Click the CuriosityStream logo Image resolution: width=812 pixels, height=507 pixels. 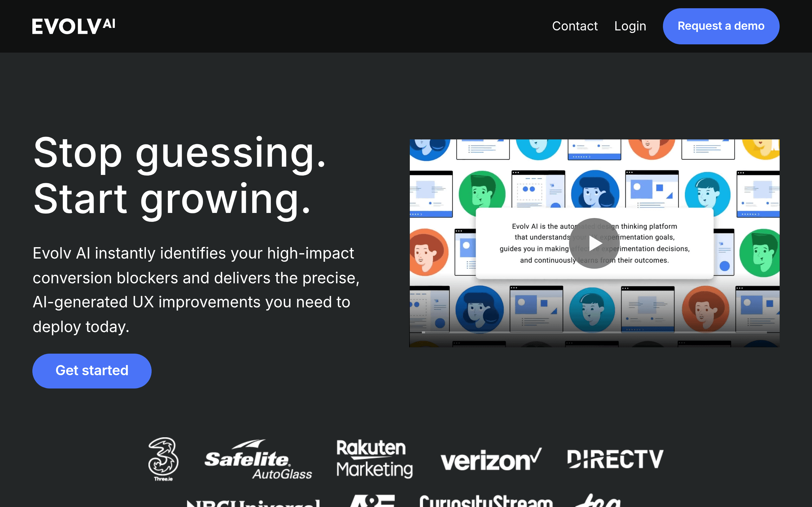486,501
